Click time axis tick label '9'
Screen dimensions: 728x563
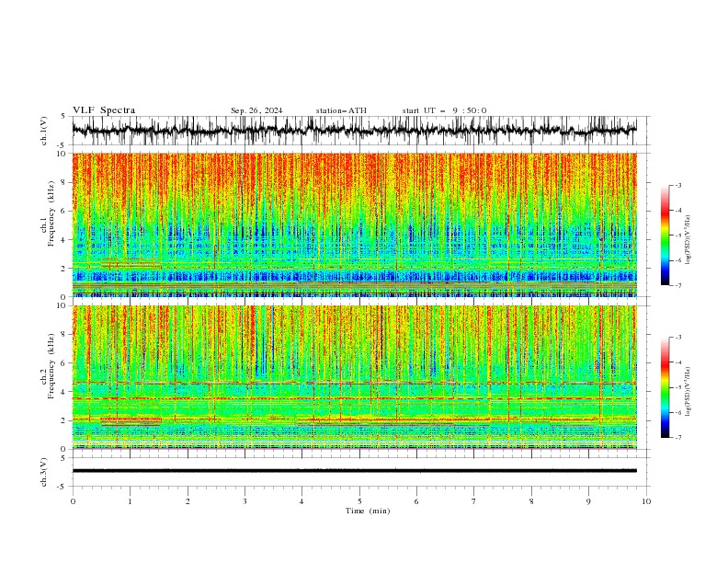(x=588, y=501)
